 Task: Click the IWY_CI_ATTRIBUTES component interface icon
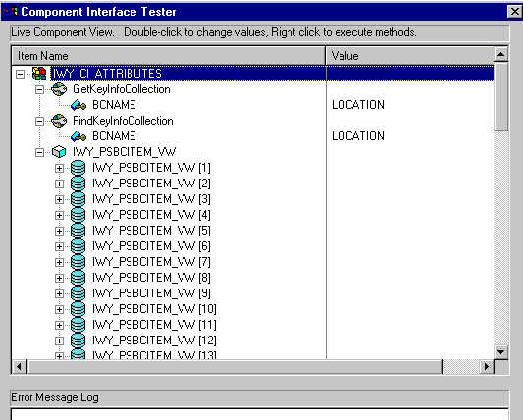(x=39, y=74)
